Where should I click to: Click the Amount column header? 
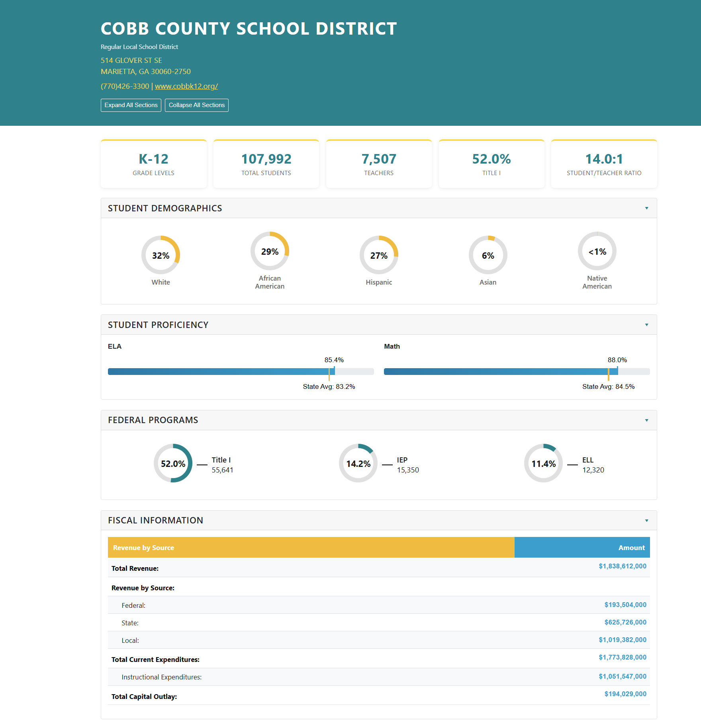pos(582,548)
